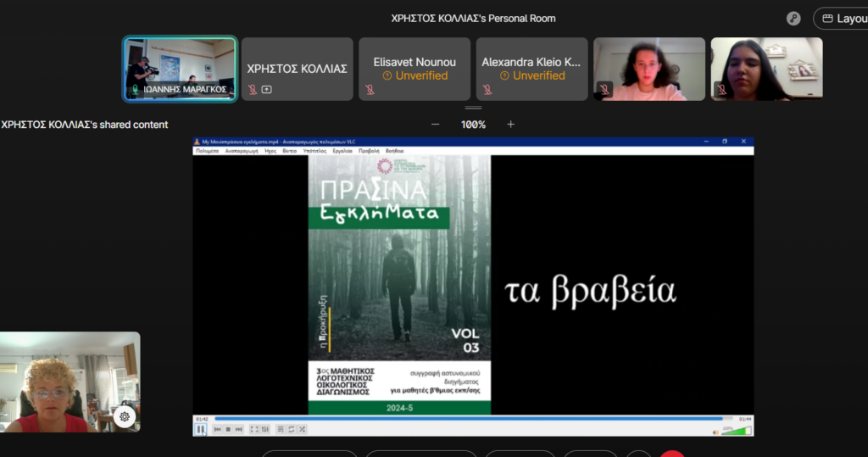Select ΙΩΑΝΝΗΣ ΜΑΡΑΓΚΟΣ video thumbnail
This screenshot has height=457, width=868.
[180, 69]
